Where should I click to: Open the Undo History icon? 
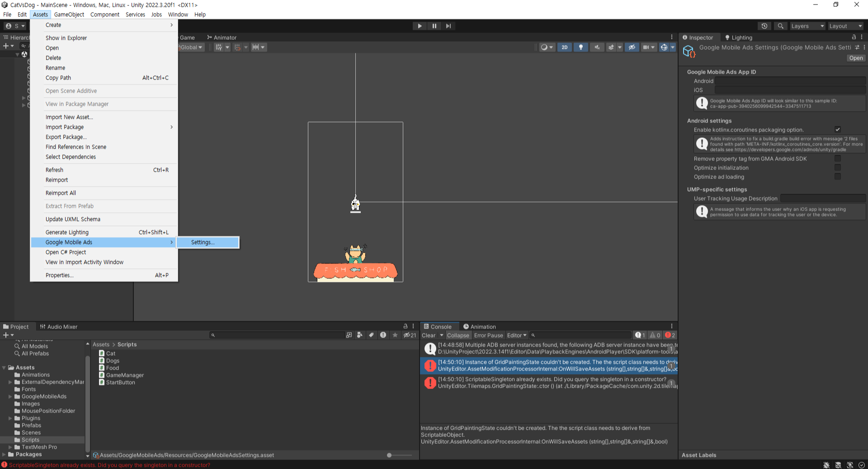764,26
